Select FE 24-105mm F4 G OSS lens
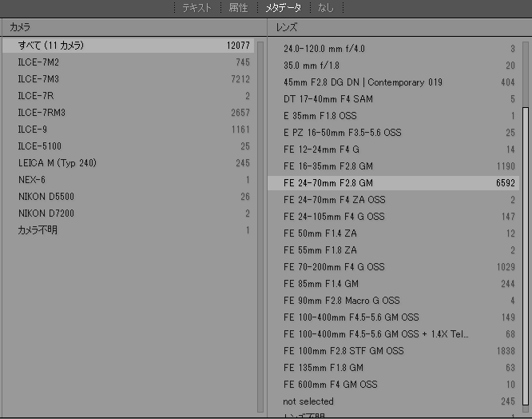 coord(394,217)
